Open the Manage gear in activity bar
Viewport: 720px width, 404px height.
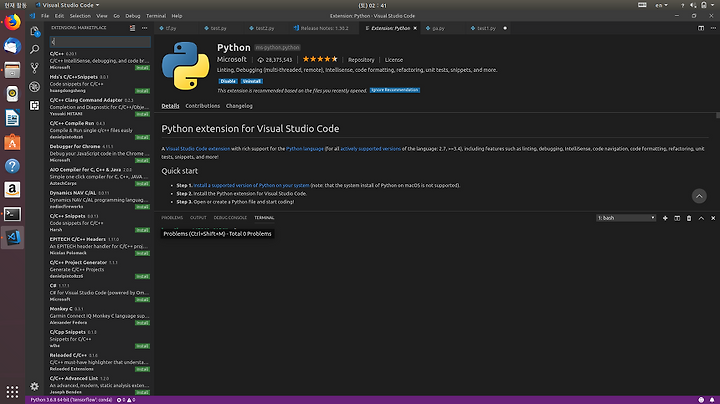tap(34, 386)
